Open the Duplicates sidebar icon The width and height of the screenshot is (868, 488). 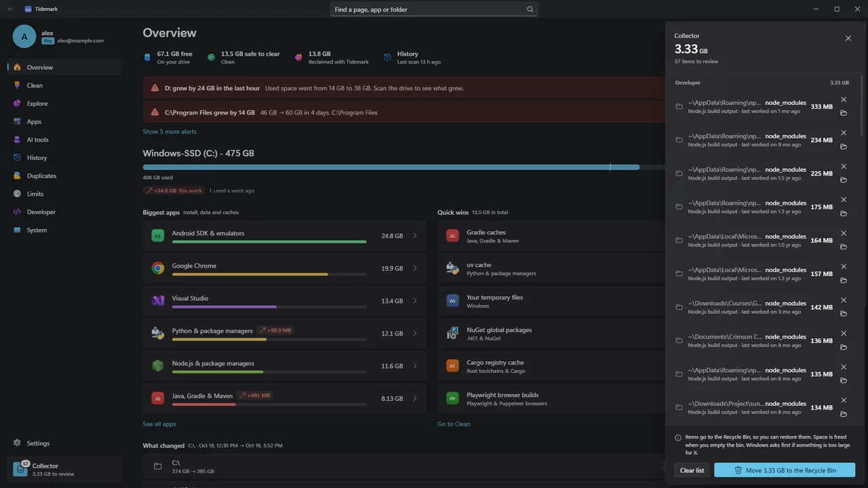18,176
